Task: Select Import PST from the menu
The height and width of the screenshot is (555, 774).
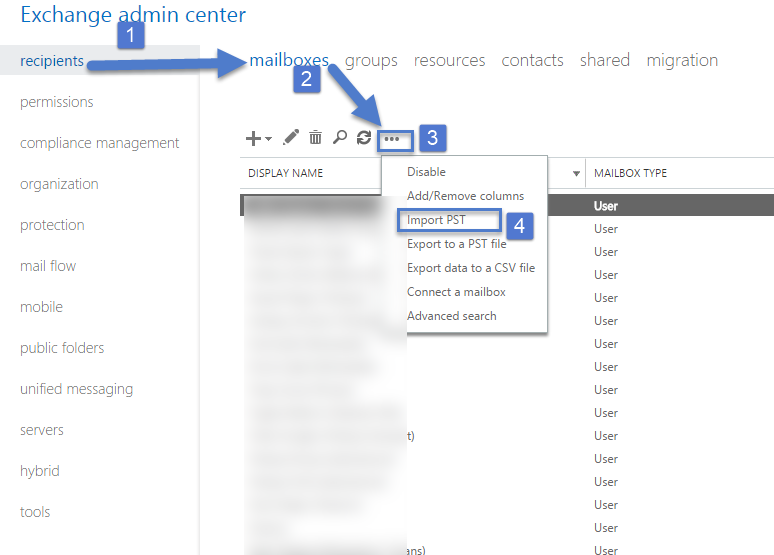Action: [436, 220]
